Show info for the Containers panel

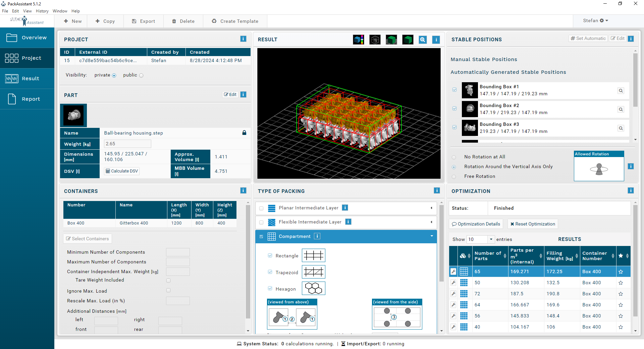pos(243,191)
